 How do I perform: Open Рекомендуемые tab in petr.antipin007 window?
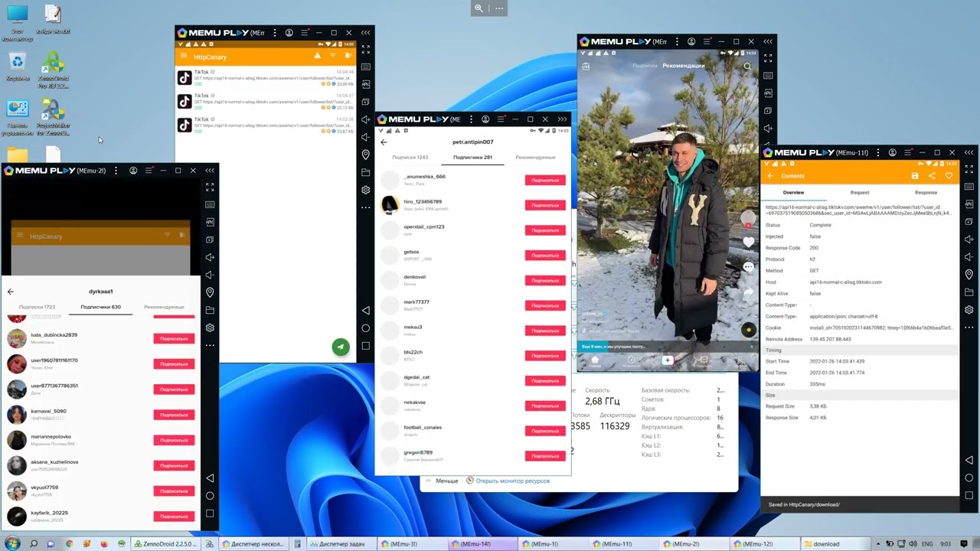(x=535, y=158)
